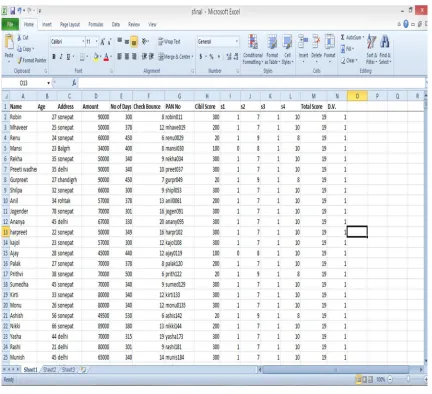432x394 pixels.
Task: Open the Fill dropdown in Editing
Action: coord(347,49)
